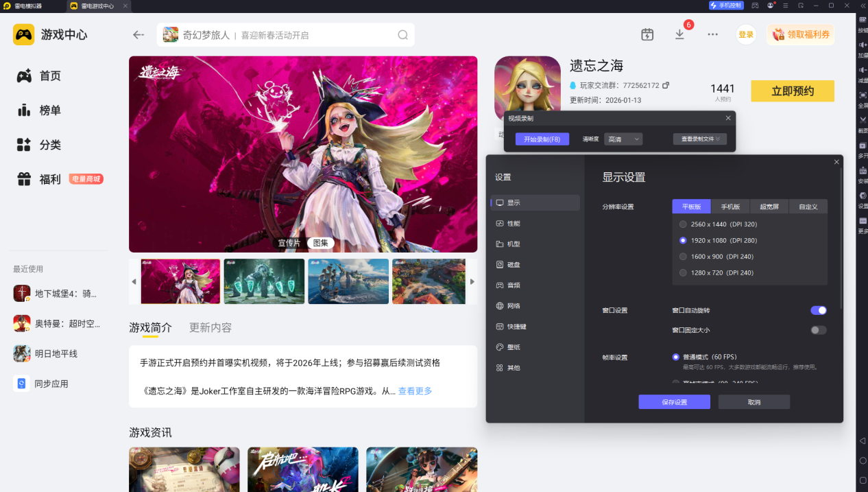
Task: Toggle 窗口自动旋转 switch off
Action: pos(818,310)
